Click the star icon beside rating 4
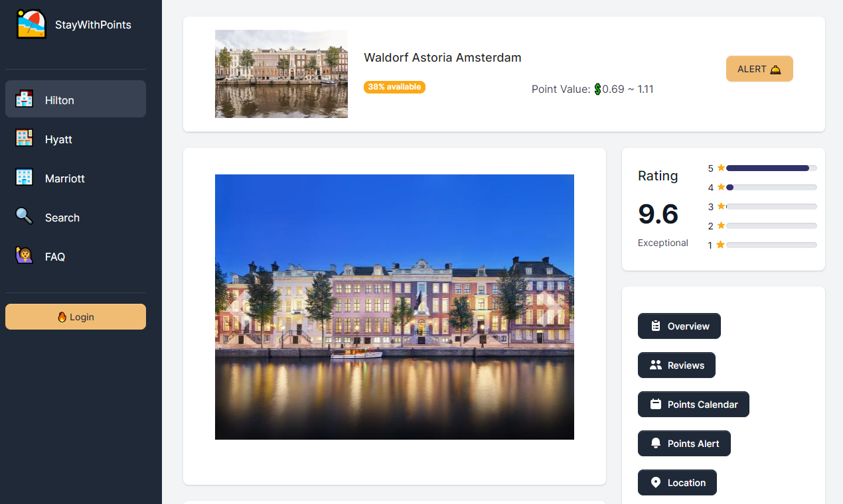843x504 pixels. (721, 187)
